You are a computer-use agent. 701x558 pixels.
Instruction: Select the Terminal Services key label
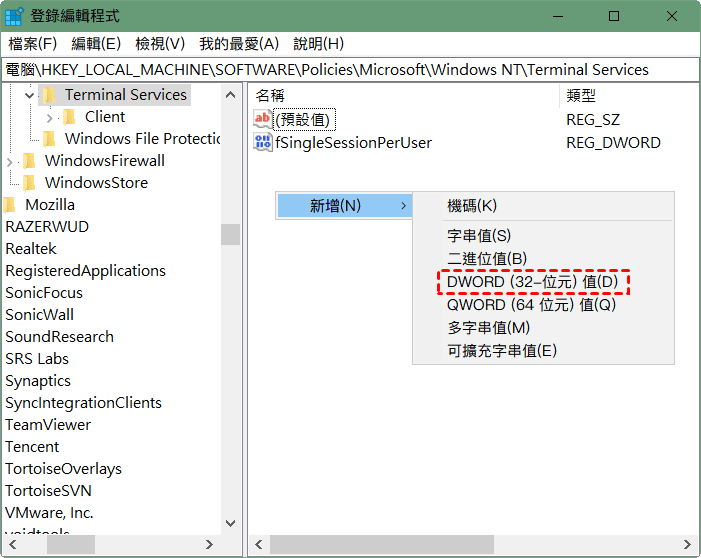click(x=126, y=95)
